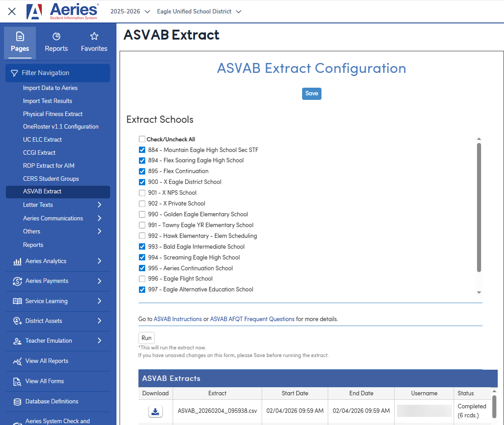
Task: Open Import Data to Aeries page
Action: tap(50, 88)
